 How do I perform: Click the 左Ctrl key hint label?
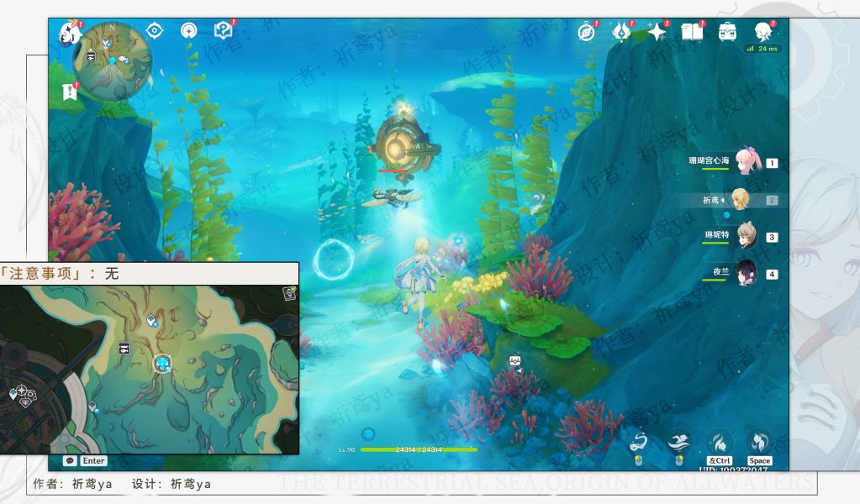click(719, 460)
